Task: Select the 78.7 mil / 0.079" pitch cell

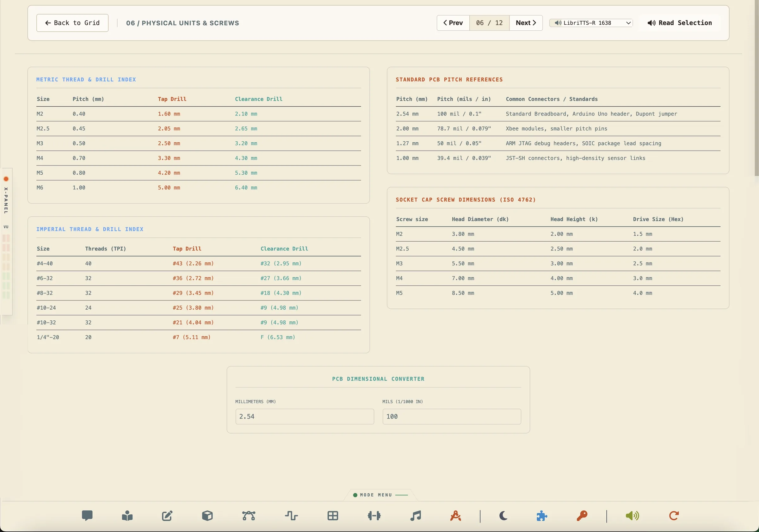Action: coord(464,129)
